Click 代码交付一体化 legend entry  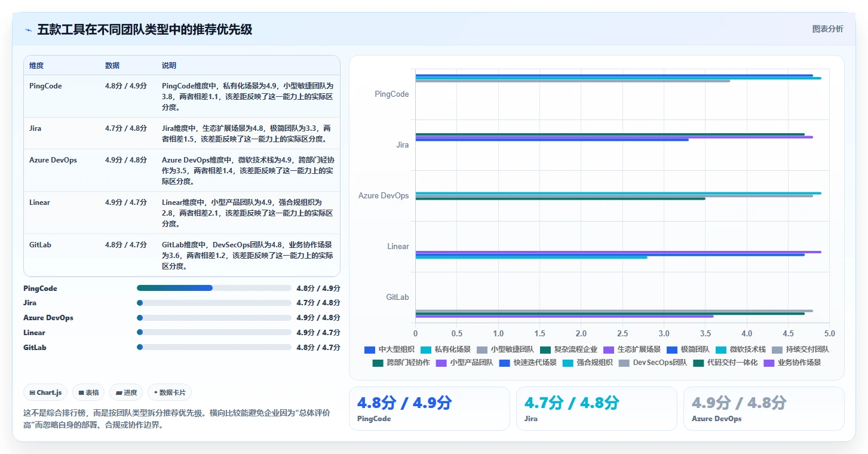click(x=725, y=363)
